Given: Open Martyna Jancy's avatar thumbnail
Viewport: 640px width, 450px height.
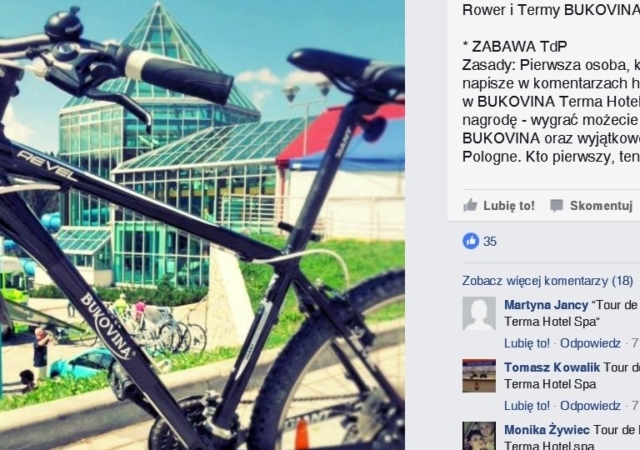Looking at the screenshot, I should (x=479, y=313).
